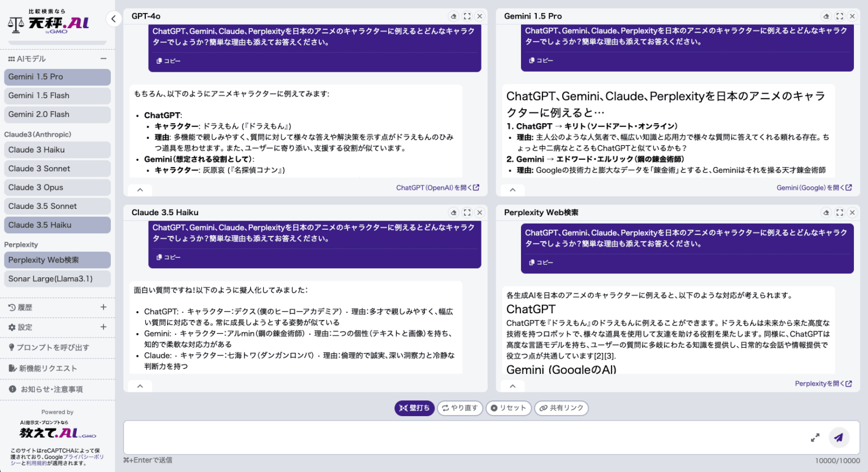Viewport: 868px width, 472px height.
Task: Expand the Gemini 1.5 Pro panel to fullscreen
Action: coord(839,16)
